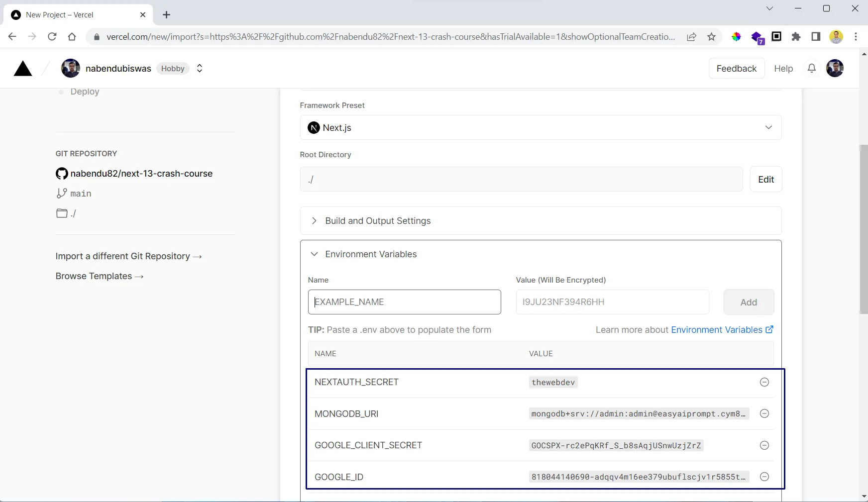Open the user profile avatar at top right
Image resolution: width=868 pixels, height=502 pixels.
pyautogui.click(x=835, y=69)
